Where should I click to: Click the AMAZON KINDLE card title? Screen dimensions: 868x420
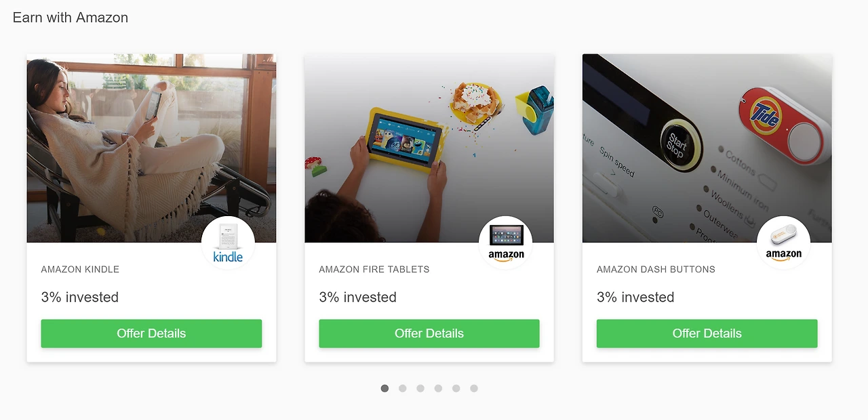pyautogui.click(x=80, y=270)
